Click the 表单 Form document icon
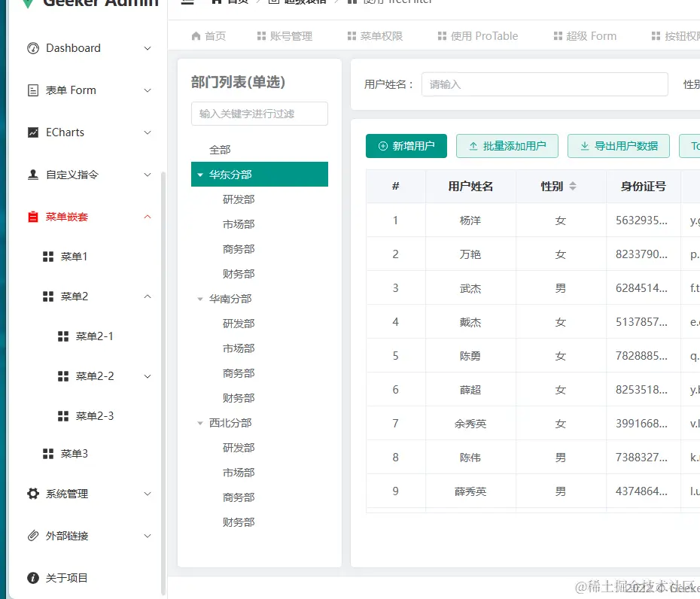Screen dimensions: 700x599 point(33,90)
